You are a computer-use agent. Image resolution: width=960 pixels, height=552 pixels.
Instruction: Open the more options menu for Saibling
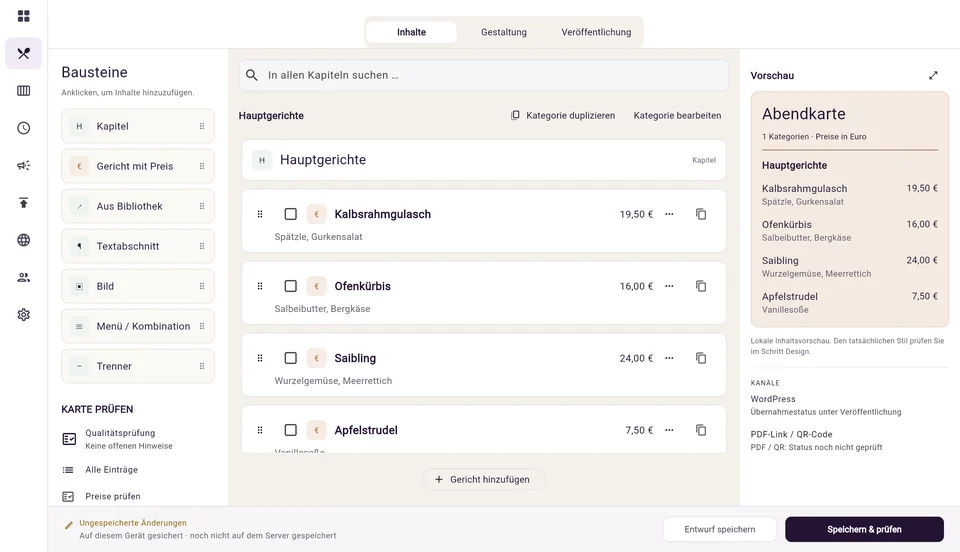(669, 358)
